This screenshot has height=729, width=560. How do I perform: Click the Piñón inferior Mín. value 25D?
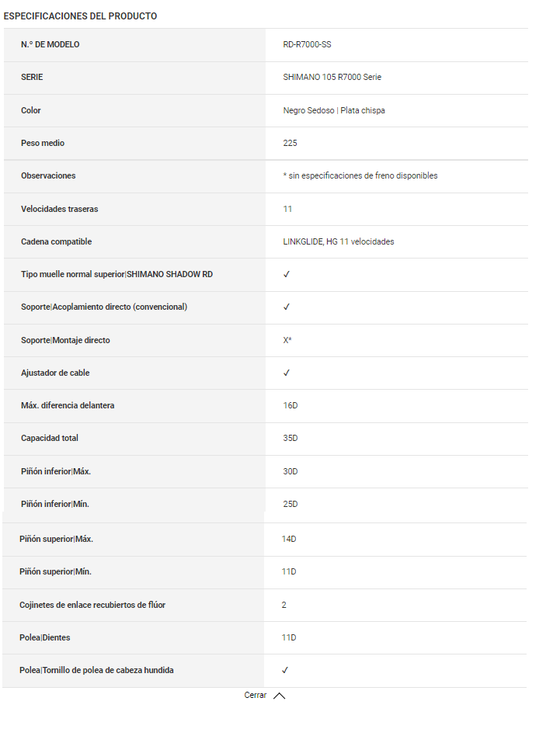point(290,505)
